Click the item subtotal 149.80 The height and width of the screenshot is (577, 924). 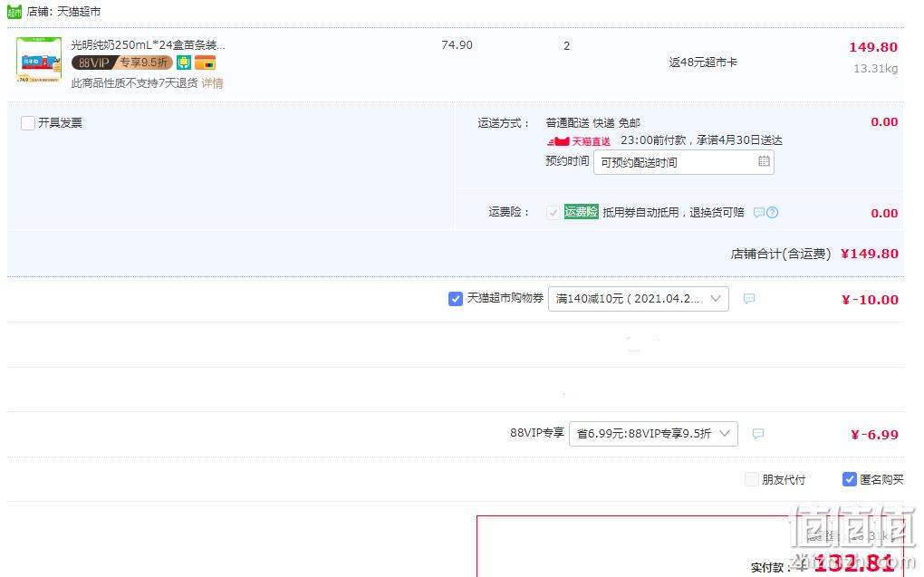(873, 47)
